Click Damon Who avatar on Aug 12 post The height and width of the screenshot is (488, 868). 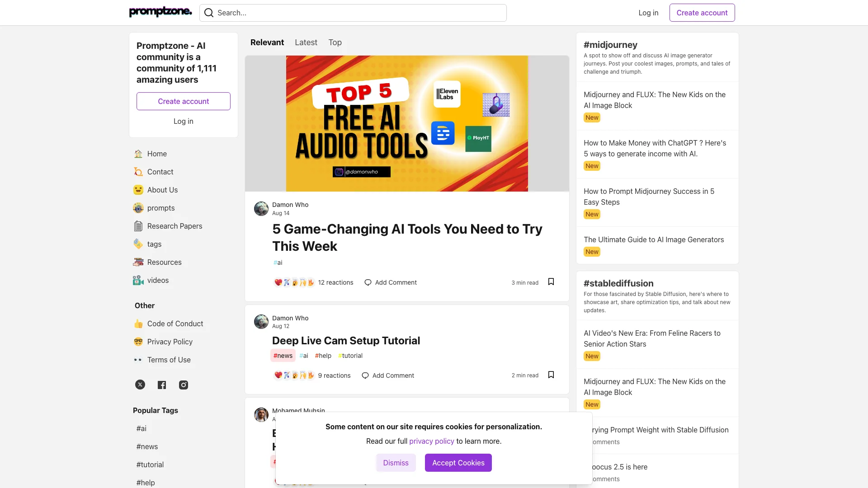261,322
